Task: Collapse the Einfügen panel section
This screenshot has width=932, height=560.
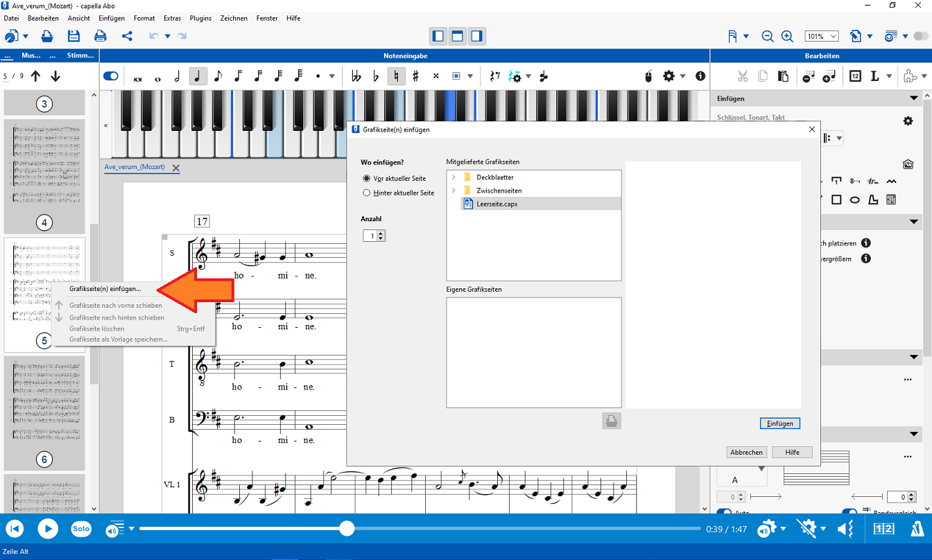Action: tap(914, 98)
